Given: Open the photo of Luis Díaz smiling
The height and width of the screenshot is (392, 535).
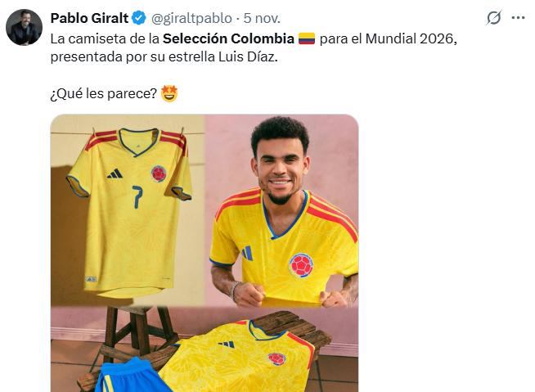Looking at the screenshot, I should pyautogui.click(x=282, y=210).
